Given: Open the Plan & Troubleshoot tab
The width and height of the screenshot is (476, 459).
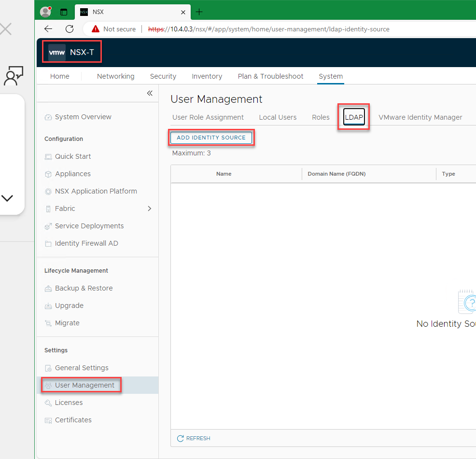Looking at the screenshot, I should (270, 76).
